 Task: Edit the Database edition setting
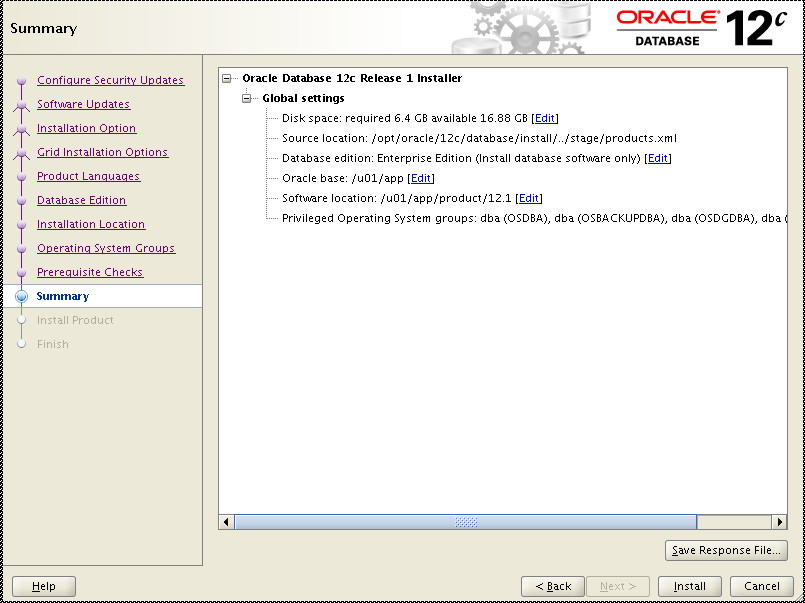pos(658,158)
